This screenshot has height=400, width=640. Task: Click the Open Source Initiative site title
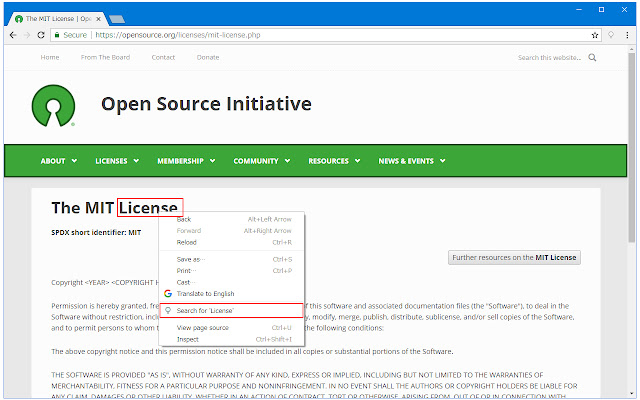pyautogui.click(x=206, y=104)
